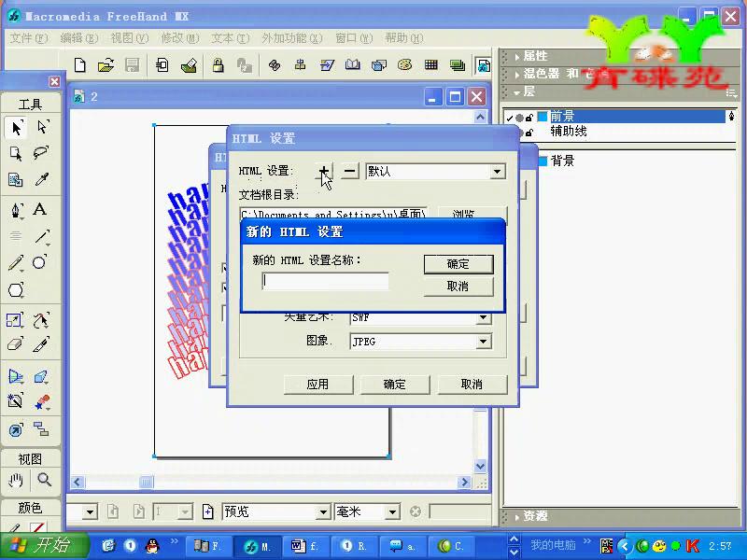
Task: Open the 修改(M) menu
Action: coord(180,38)
